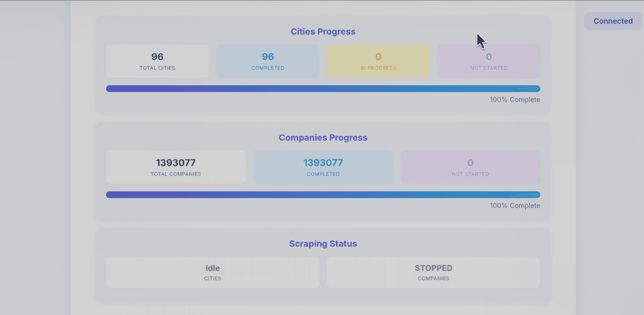
Task: Click the Not Started companies card
Action: pyautogui.click(x=470, y=167)
